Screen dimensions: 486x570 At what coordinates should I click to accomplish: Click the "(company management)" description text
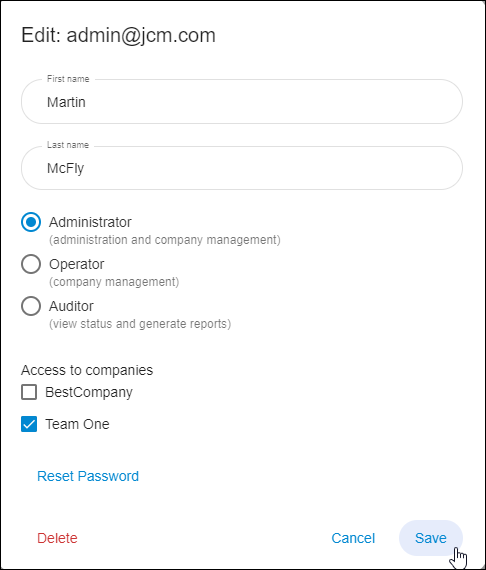(x=114, y=282)
